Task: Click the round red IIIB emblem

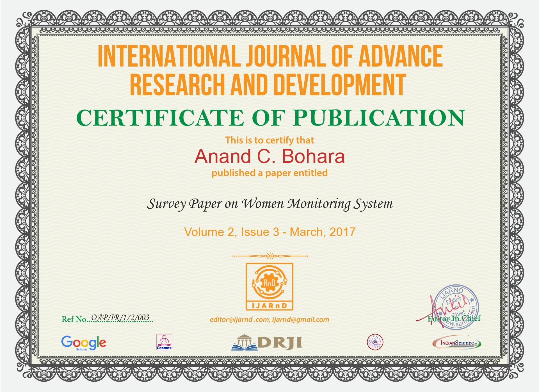Action: point(375,342)
